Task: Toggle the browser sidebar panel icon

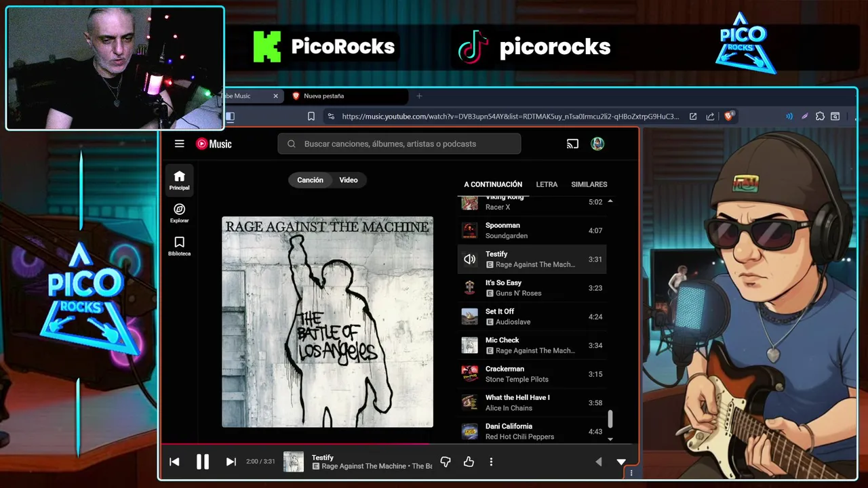Action: 230,116
